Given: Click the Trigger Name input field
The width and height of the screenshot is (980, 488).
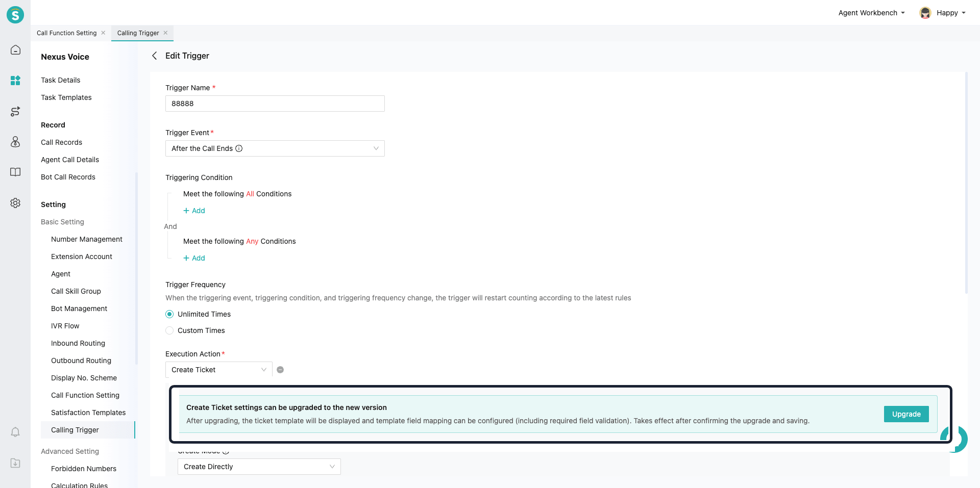Looking at the screenshot, I should 275,104.
